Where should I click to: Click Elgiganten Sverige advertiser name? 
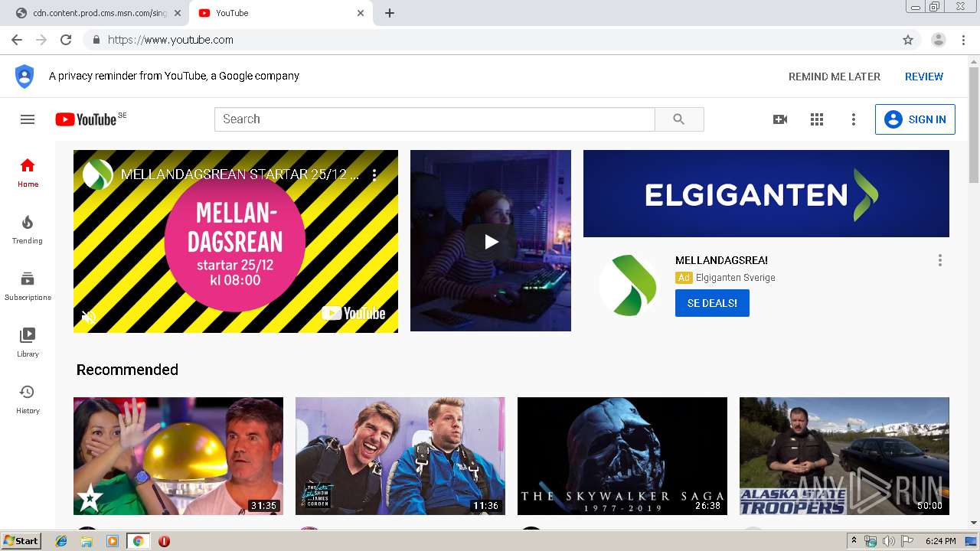736,278
